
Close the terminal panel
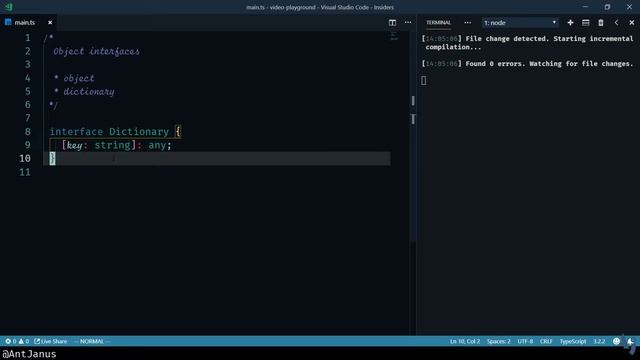click(x=631, y=23)
